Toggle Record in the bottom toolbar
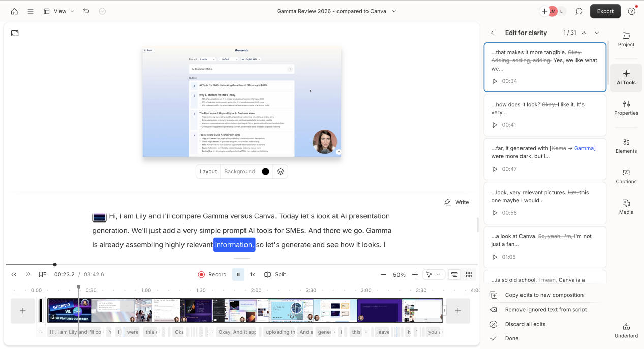Screen dimensions: 644x349 pos(212,274)
